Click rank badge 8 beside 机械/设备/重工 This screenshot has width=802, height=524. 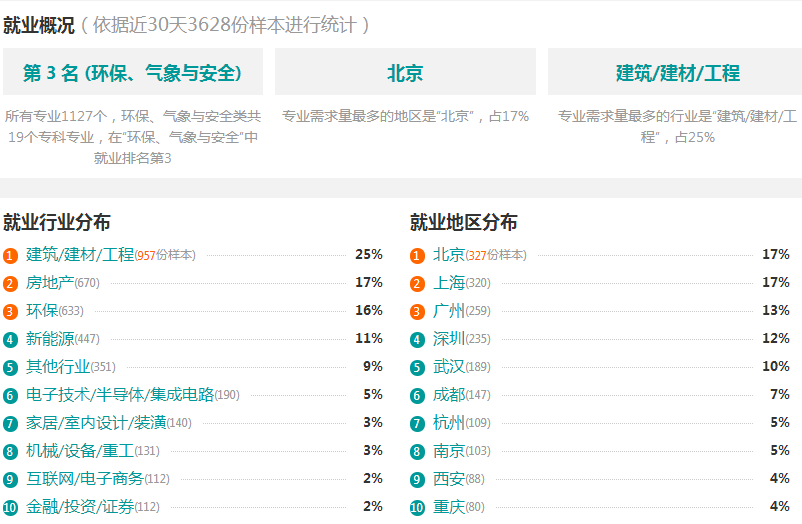pos(10,452)
